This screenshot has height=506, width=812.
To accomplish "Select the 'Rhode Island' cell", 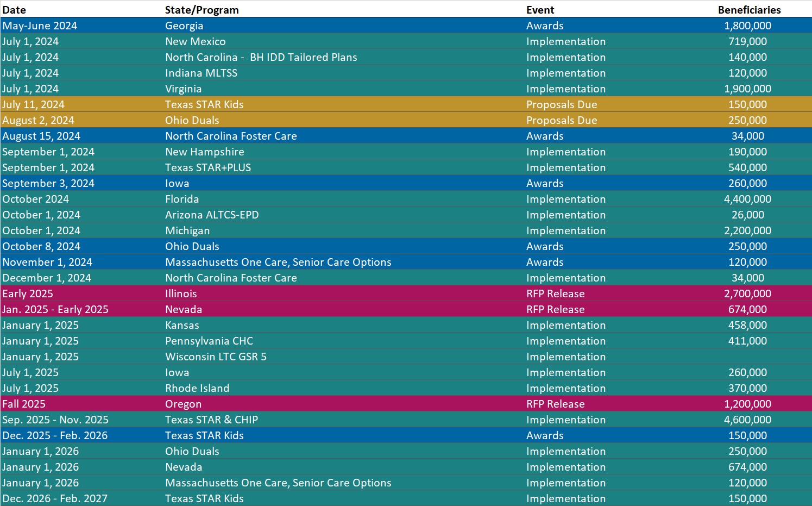I will [197, 388].
